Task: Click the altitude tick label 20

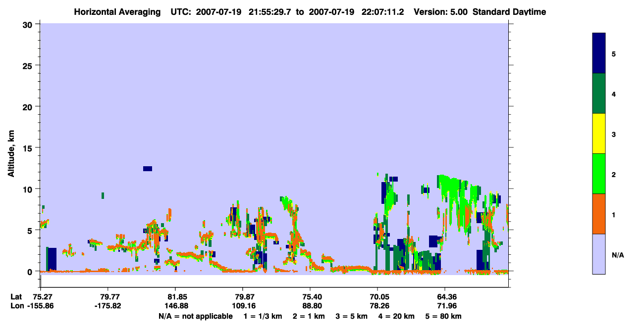Action: [29, 106]
